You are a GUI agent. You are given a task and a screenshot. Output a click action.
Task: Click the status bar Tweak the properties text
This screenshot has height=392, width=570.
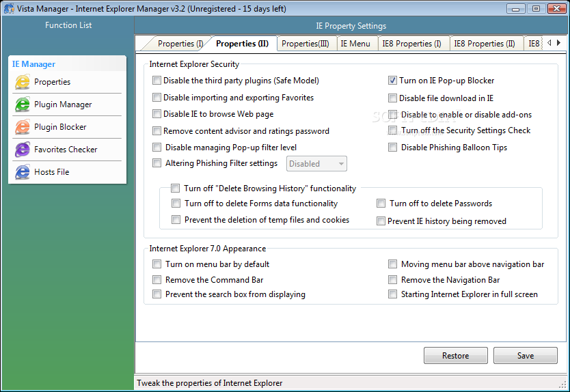[209, 383]
